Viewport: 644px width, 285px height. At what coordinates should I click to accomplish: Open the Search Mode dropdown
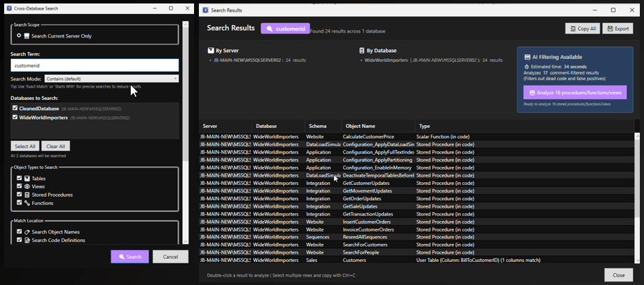coord(111,79)
